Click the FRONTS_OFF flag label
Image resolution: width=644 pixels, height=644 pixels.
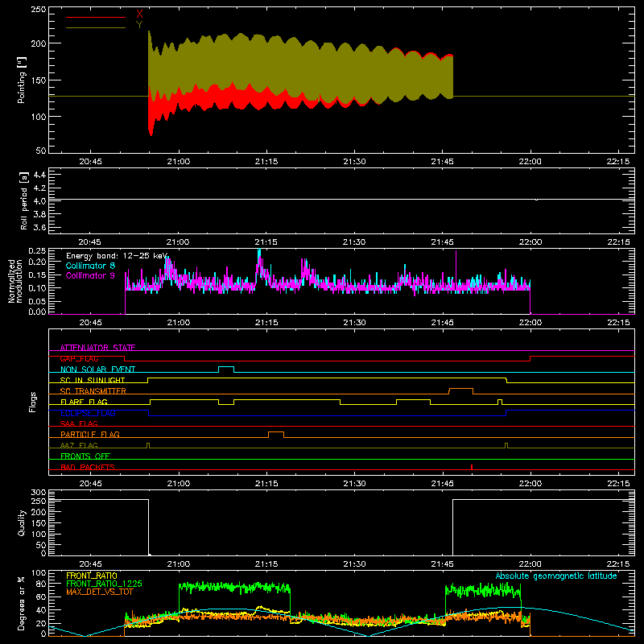pyautogui.click(x=85, y=456)
